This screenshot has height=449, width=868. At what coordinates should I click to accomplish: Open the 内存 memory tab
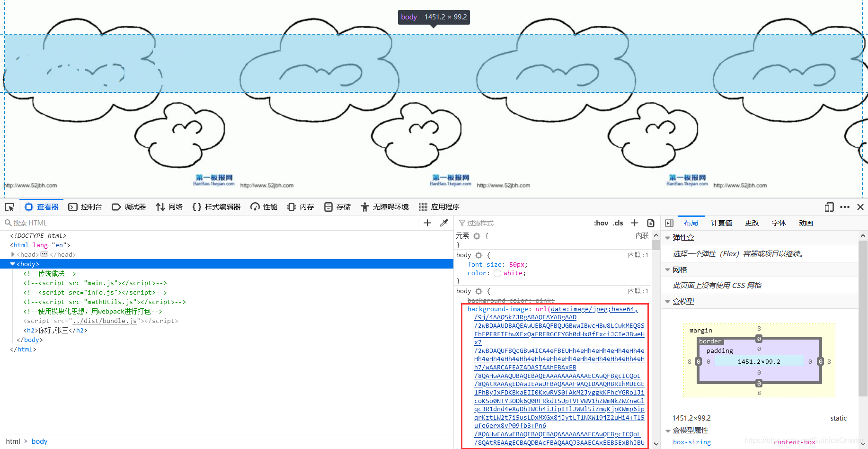[301, 207]
